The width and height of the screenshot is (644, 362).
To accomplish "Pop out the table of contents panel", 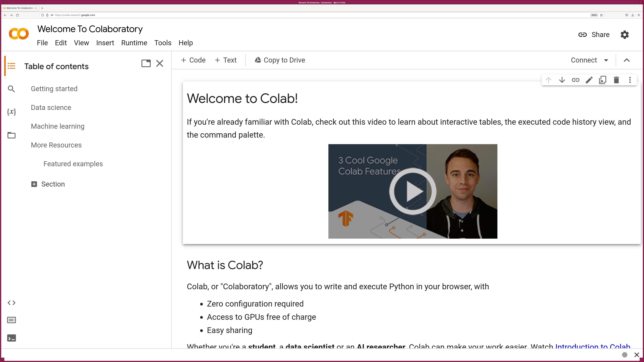I will pos(146,64).
